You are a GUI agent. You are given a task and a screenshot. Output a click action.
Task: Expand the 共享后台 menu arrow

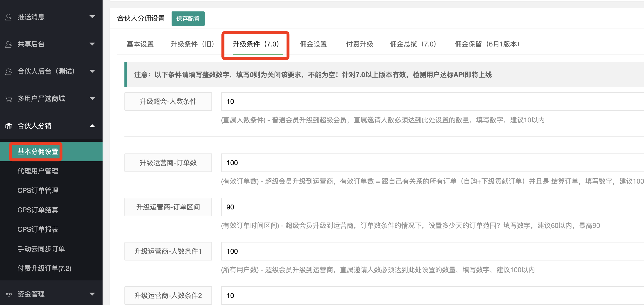pos(92,44)
